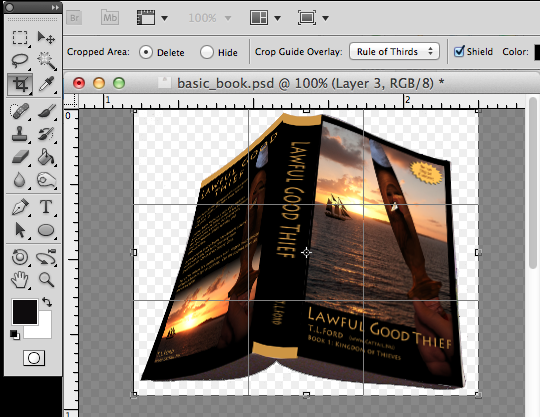
Task: Click the bottom-right crop corner handle
Action: (x=478, y=395)
